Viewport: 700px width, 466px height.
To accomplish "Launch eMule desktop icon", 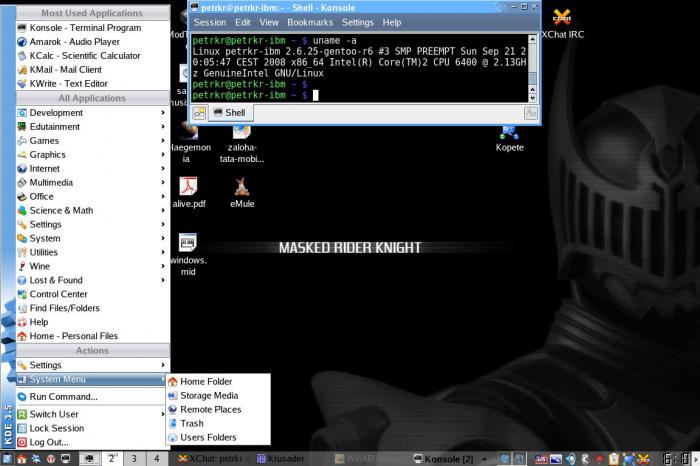I will (242, 192).
